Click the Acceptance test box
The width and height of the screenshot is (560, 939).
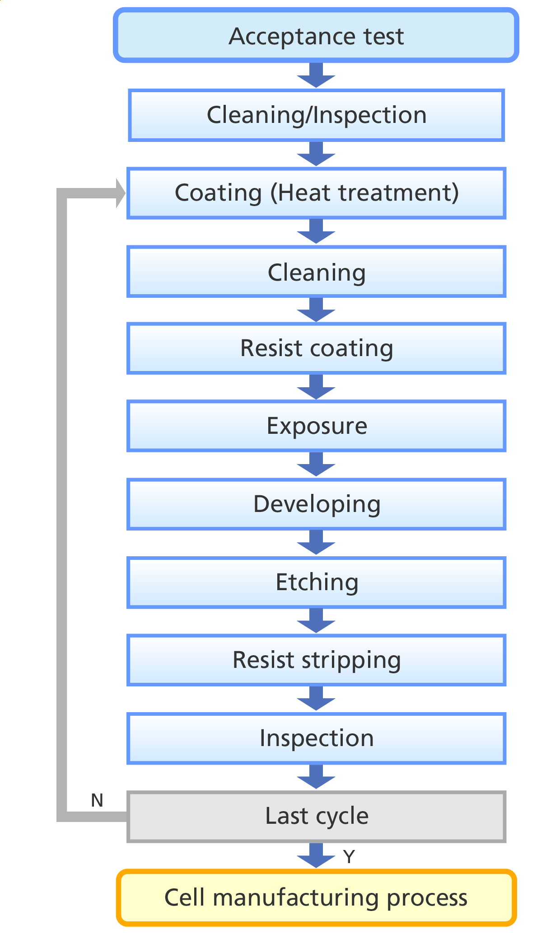click(316, 35)
